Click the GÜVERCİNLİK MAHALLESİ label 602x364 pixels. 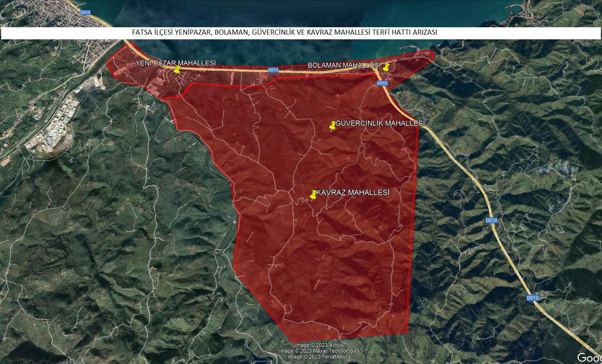tap(380, 123)
